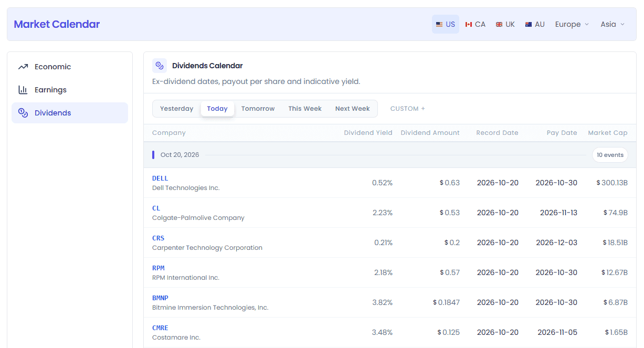Switch to the Yesterday tab
Viewport: 644px width, 348px height.
tap(177, 109)
